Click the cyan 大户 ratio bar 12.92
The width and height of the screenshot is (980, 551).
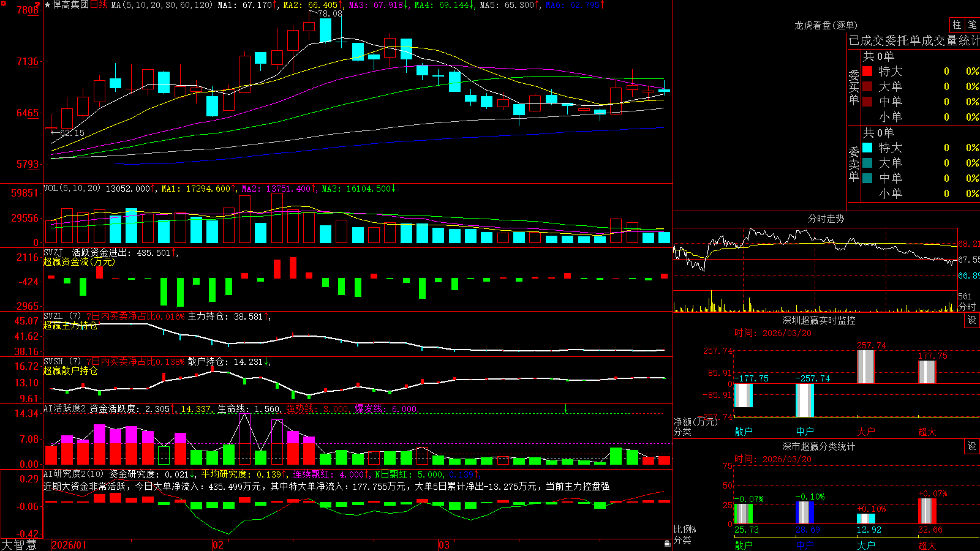pyautogui.click(x=866, y=519)
